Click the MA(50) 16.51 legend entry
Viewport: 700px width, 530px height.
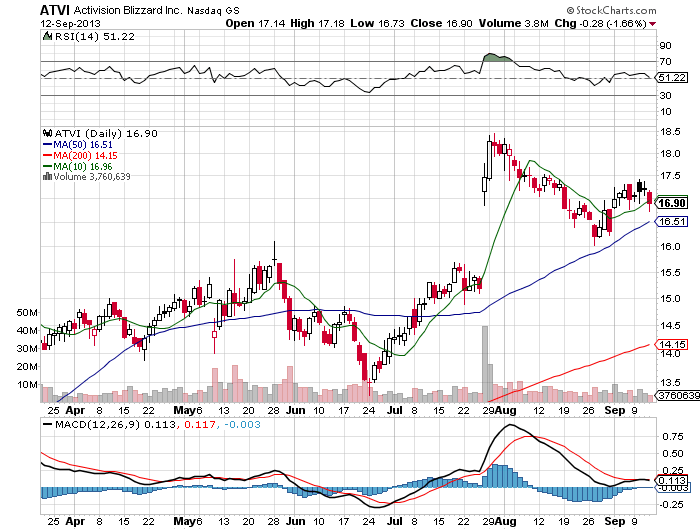(78, 145)
